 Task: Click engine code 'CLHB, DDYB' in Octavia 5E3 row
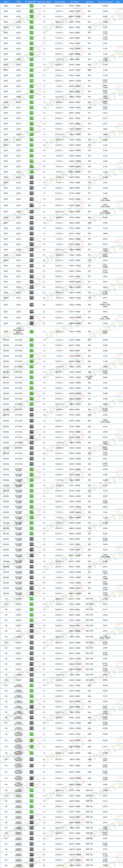105,410
